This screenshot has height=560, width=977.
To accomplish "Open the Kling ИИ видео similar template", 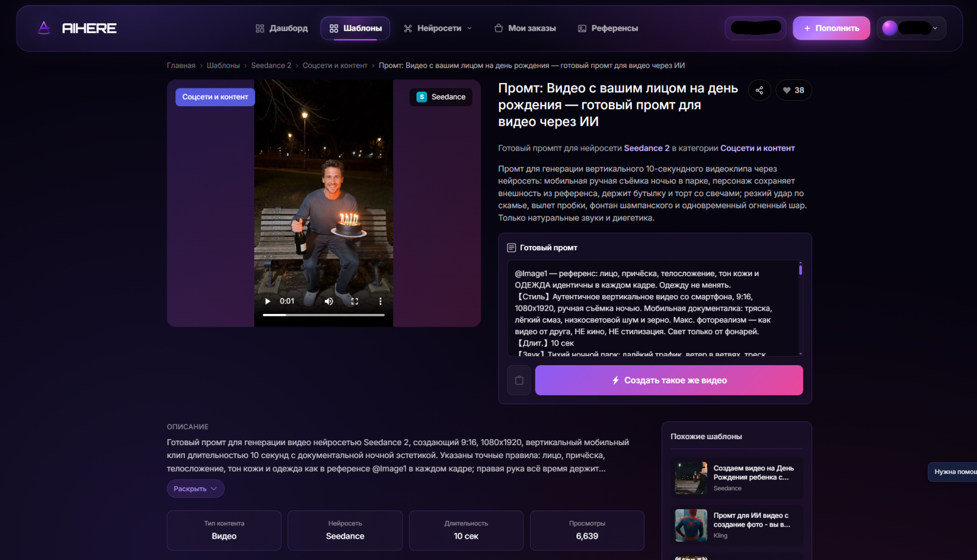I will pos(737,525).
